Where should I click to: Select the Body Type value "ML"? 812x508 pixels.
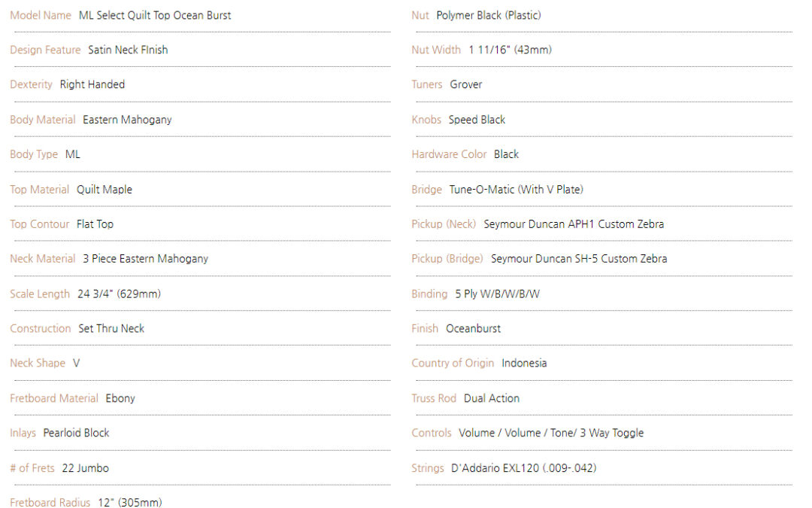coord(73,154)
